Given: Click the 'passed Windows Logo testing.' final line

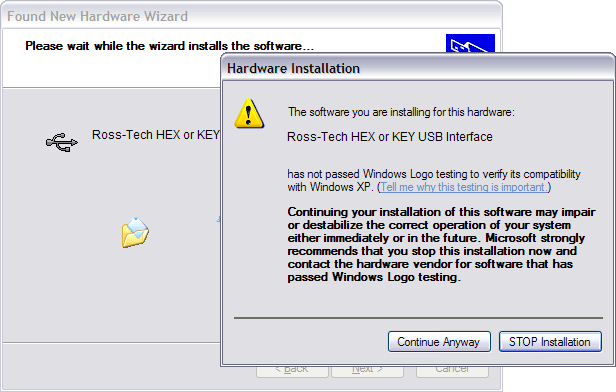Looking at the screenshot, I should point(374,277).
